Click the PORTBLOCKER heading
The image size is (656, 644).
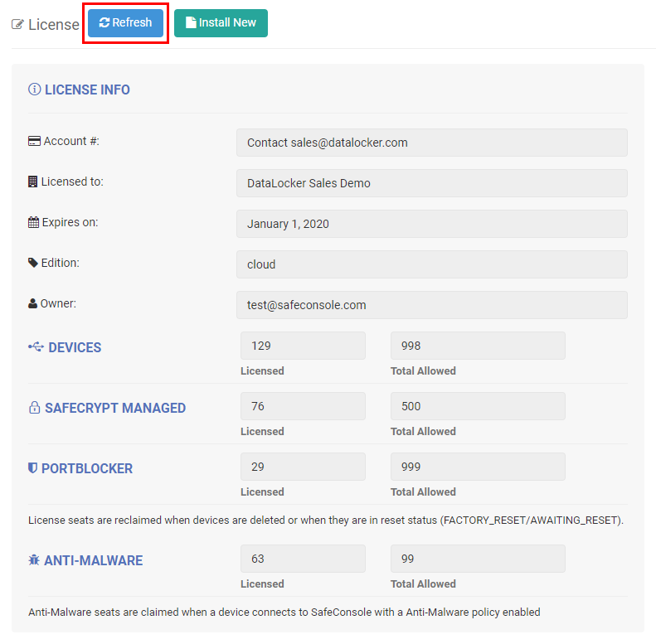tap(87, 469)
